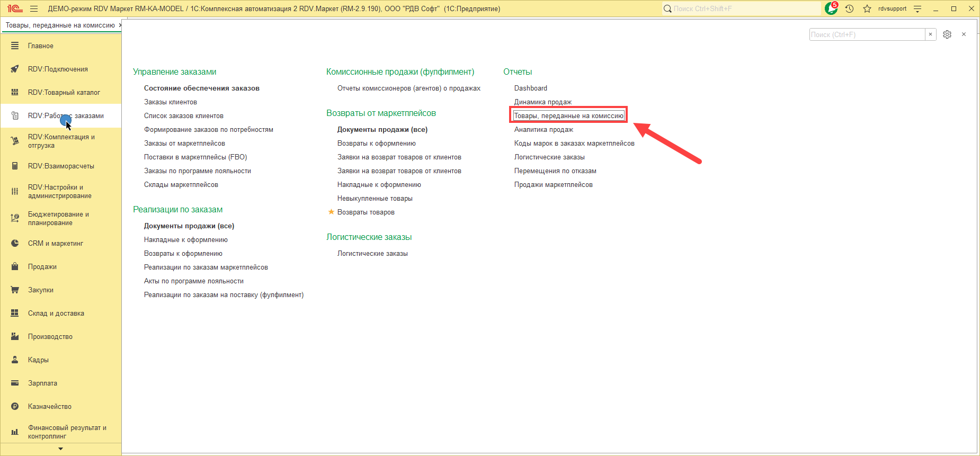The image size is (980, 456).
Task: Open favorites star icon in title bar
Action: (867, 8)
